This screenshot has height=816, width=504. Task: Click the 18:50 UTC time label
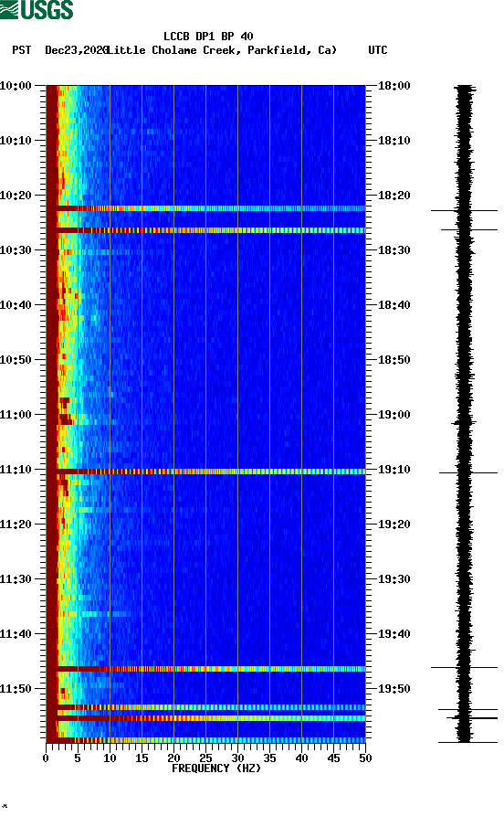pos(394,360)
